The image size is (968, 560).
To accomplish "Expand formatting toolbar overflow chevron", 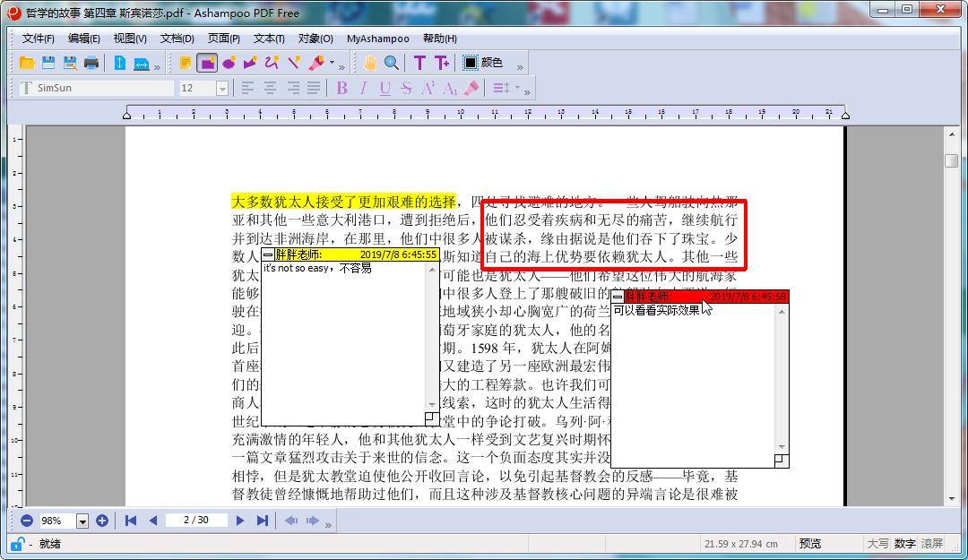I will 527,92.
